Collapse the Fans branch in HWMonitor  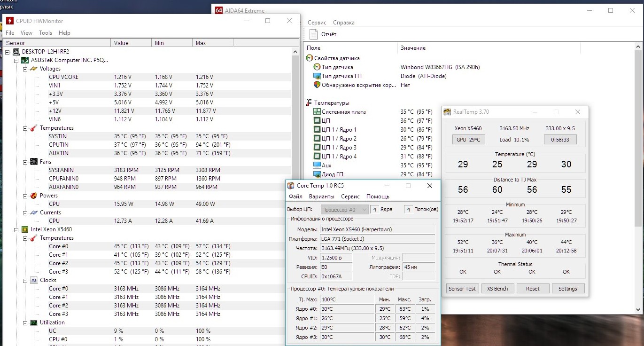point(25,162)
